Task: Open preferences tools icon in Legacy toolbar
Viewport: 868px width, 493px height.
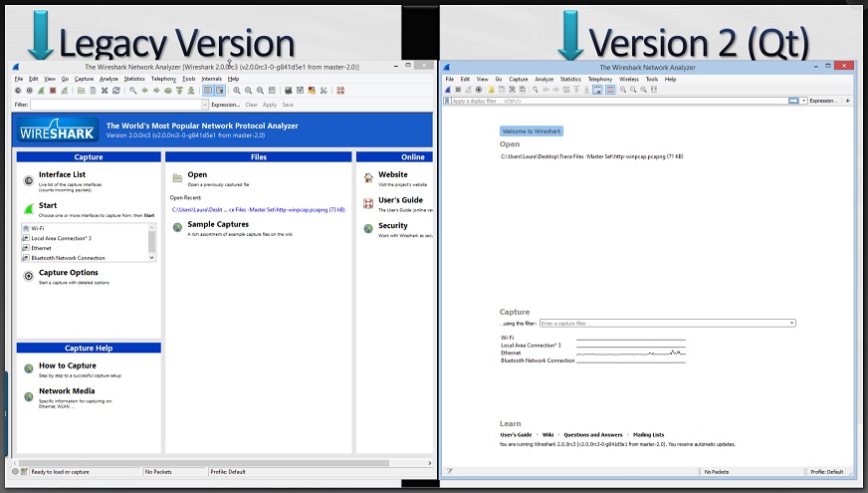Action: point(324,91)
